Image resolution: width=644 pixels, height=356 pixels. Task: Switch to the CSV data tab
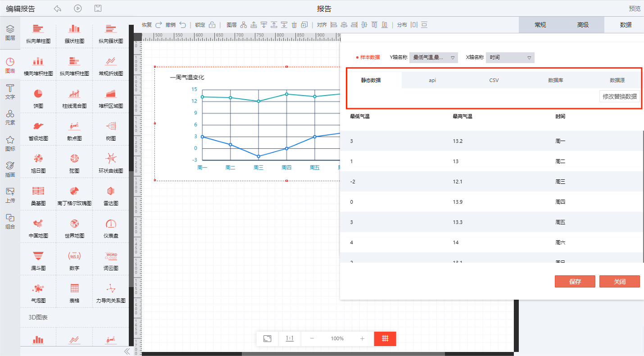(x=494, y=80)
